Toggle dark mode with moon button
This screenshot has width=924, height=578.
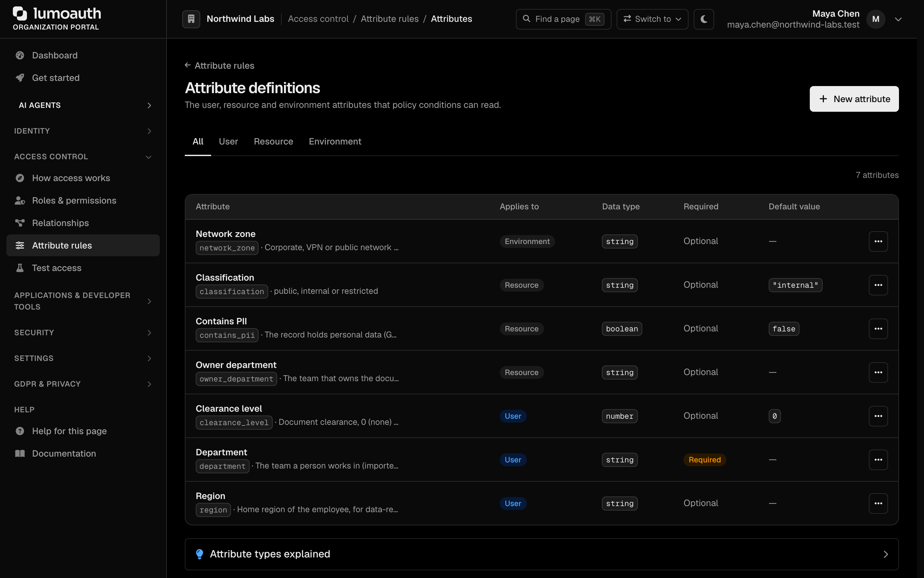click(704, 19)
